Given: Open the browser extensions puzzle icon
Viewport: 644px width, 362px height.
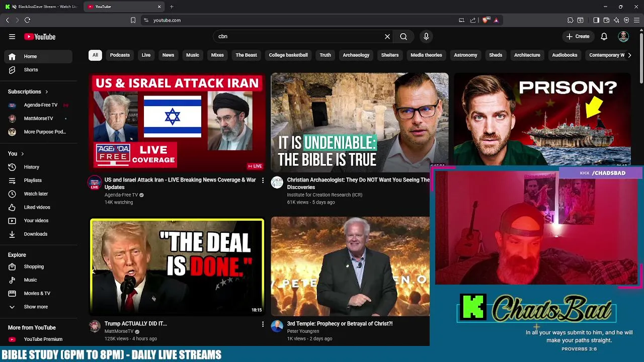Looking at the screenshot, I should tap(570, 20).
